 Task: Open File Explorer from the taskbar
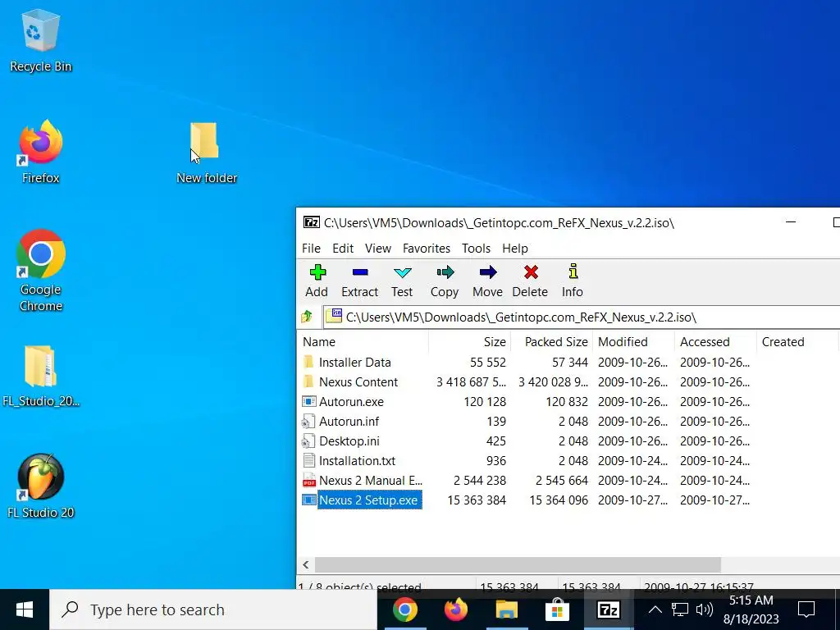507,609
